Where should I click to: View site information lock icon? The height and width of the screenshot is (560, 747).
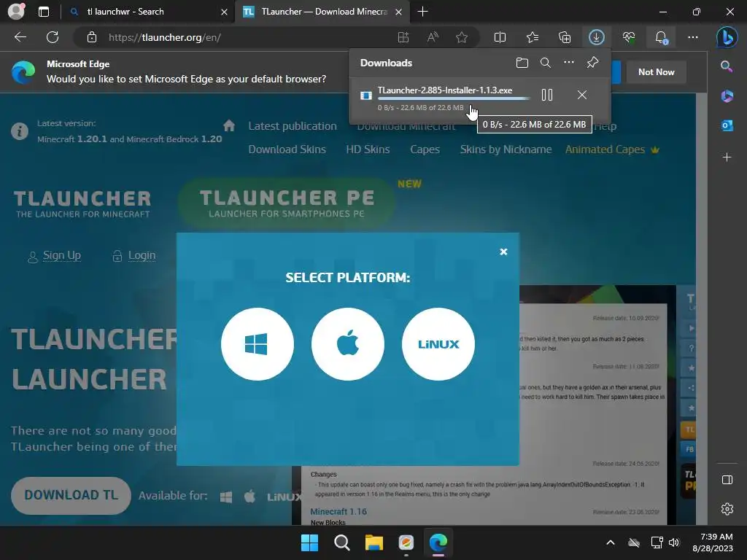92,37
